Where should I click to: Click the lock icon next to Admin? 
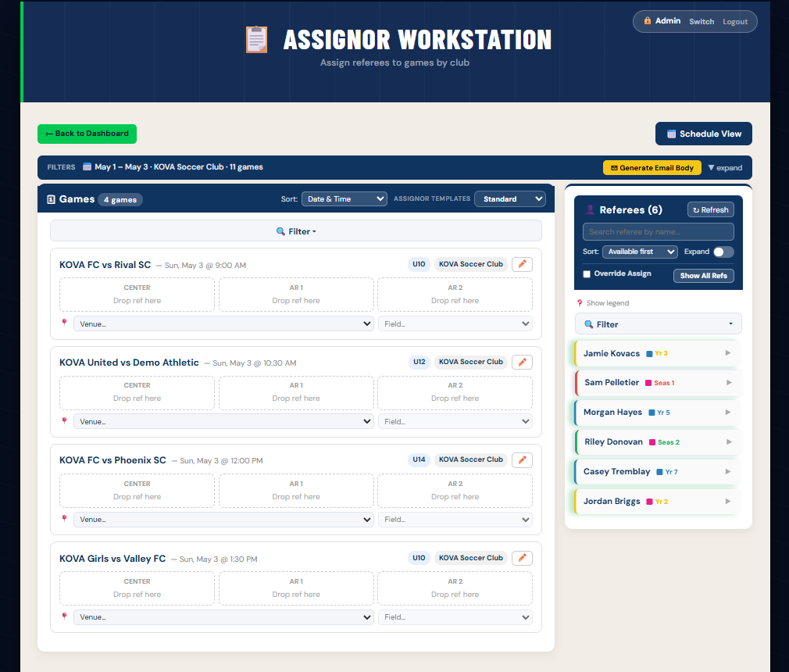click(x=647, y=20)
